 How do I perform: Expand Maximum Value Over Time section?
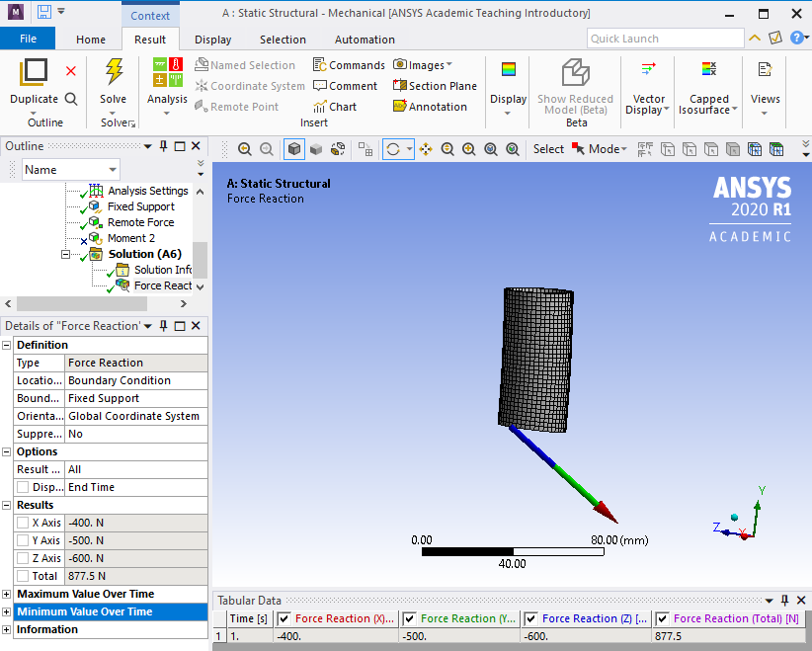pos(7,594)
